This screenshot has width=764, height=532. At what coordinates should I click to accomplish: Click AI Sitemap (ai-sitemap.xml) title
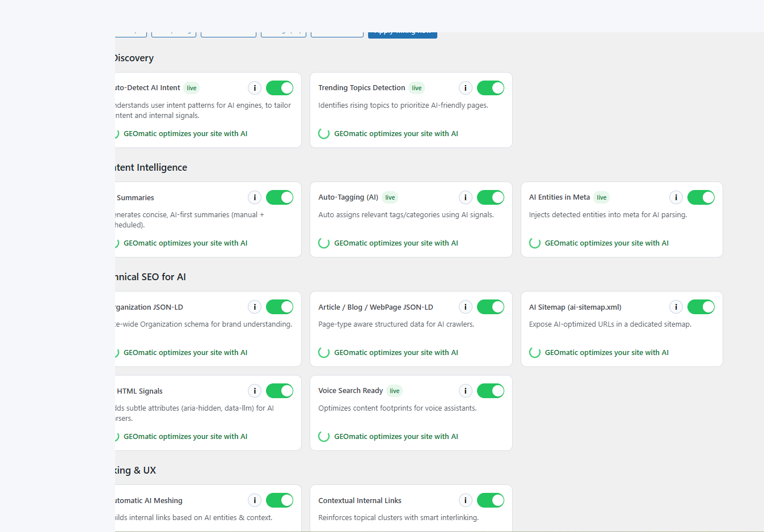tap(575, 307)
